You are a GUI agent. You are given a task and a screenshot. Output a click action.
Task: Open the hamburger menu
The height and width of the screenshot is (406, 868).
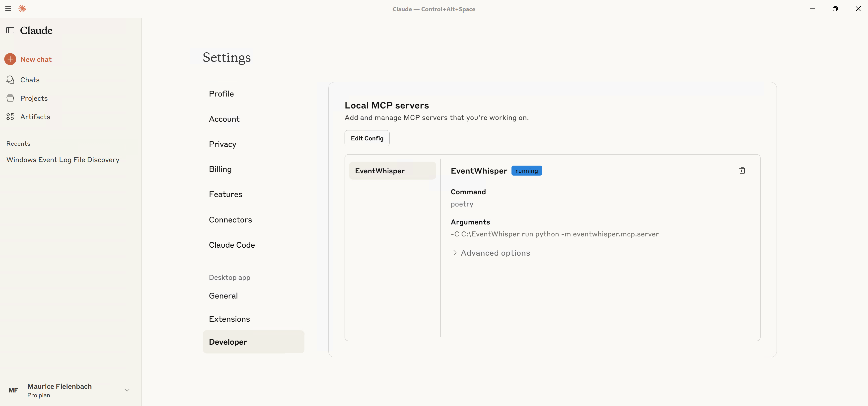coord(8,9)
